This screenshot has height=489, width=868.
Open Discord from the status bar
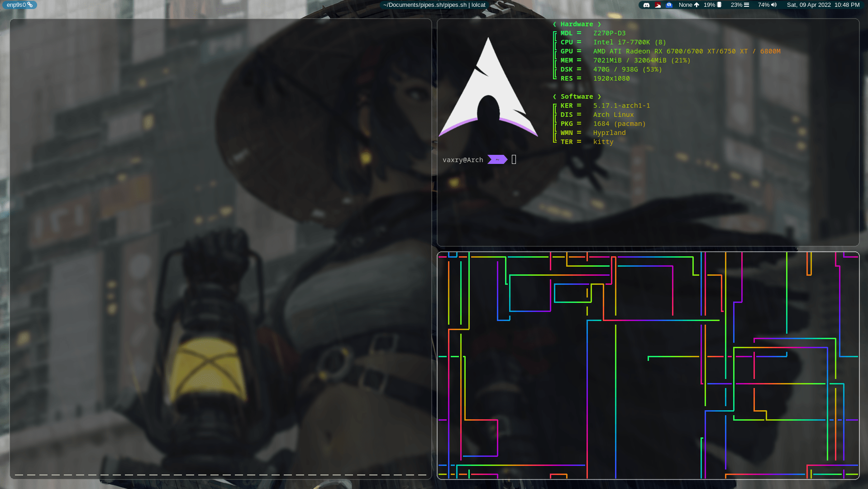tap(647, 5)
